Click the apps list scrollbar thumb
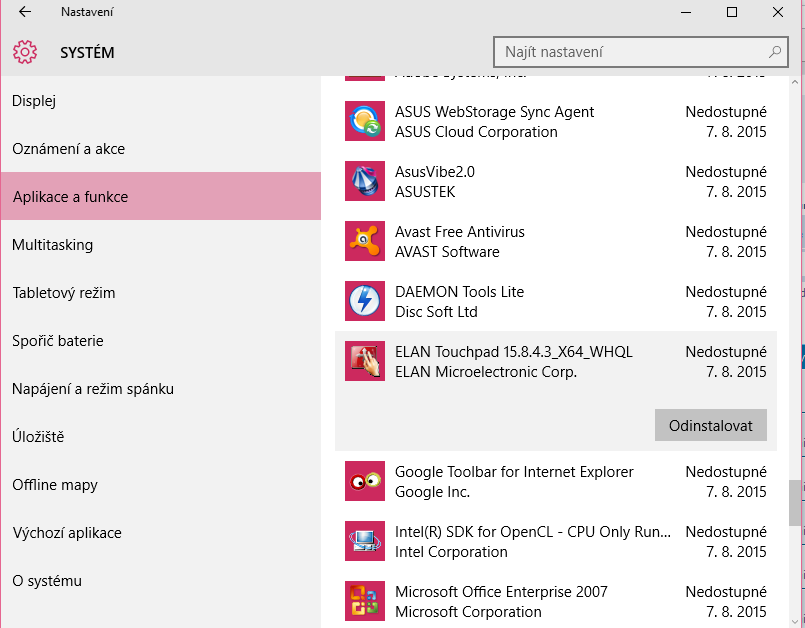 click(795, 503)
